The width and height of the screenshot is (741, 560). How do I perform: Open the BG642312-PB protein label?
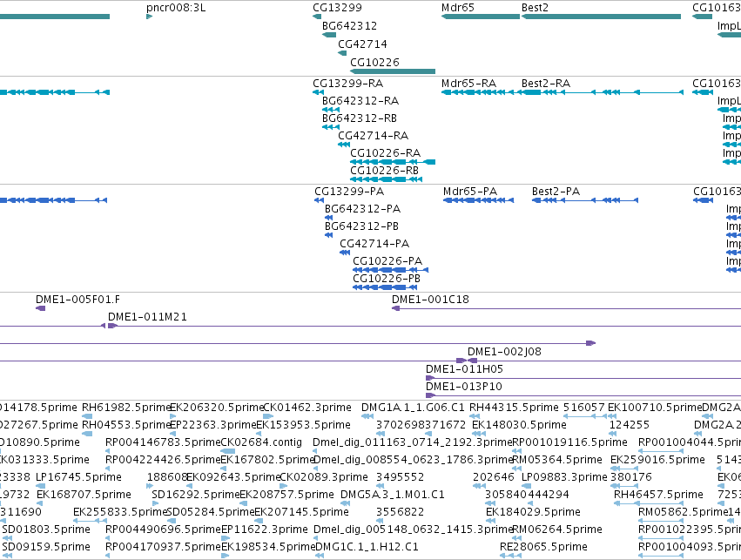click(361, 226)
